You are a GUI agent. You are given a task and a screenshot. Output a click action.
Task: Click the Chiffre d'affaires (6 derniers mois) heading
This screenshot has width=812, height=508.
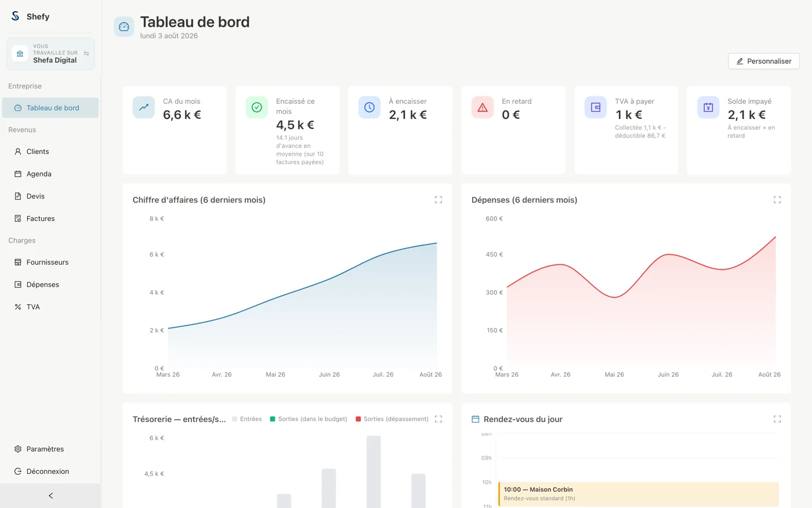pos(199,200)
